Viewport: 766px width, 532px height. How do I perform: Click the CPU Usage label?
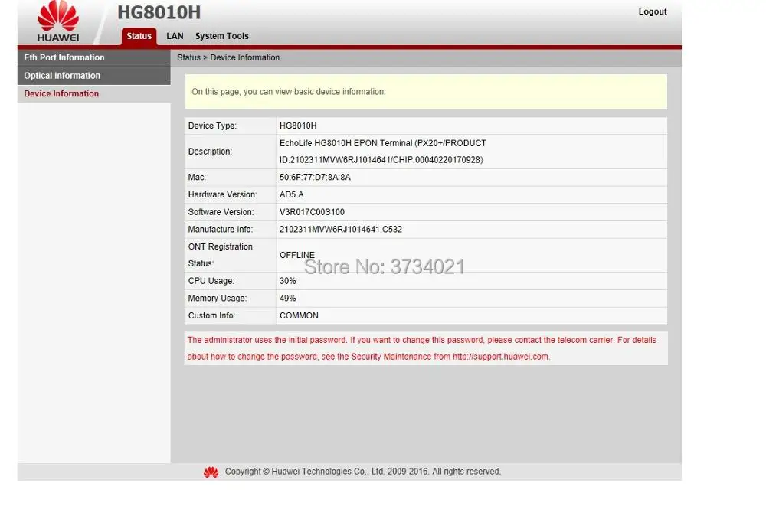[x=211, y=281]
